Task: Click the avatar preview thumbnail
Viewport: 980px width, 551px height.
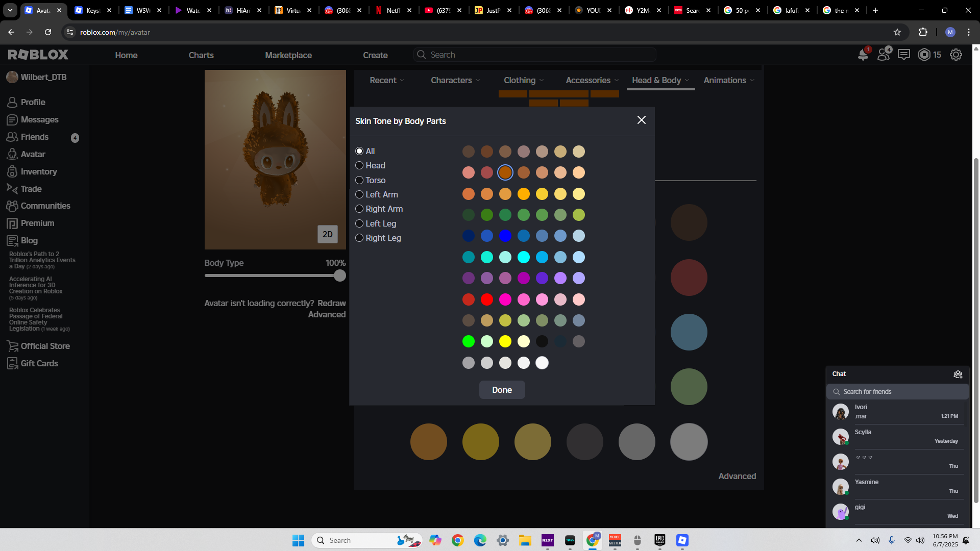Action: (x=275, y=160)
